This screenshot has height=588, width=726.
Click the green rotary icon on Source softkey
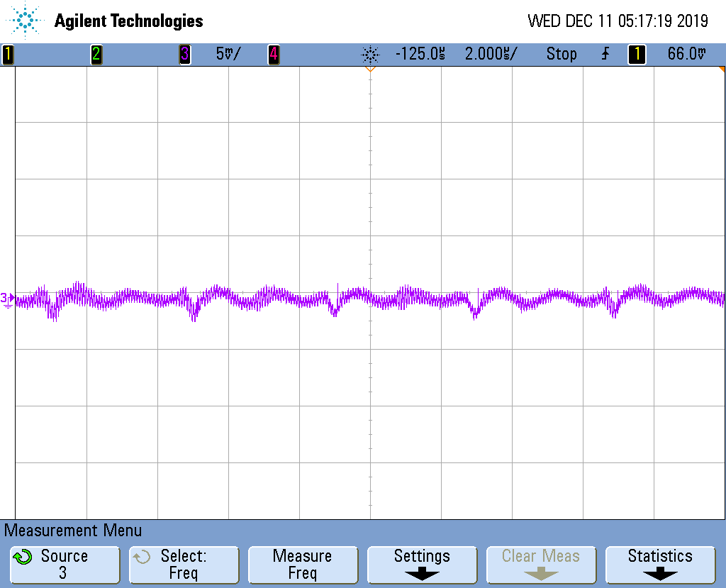point(23,558)
